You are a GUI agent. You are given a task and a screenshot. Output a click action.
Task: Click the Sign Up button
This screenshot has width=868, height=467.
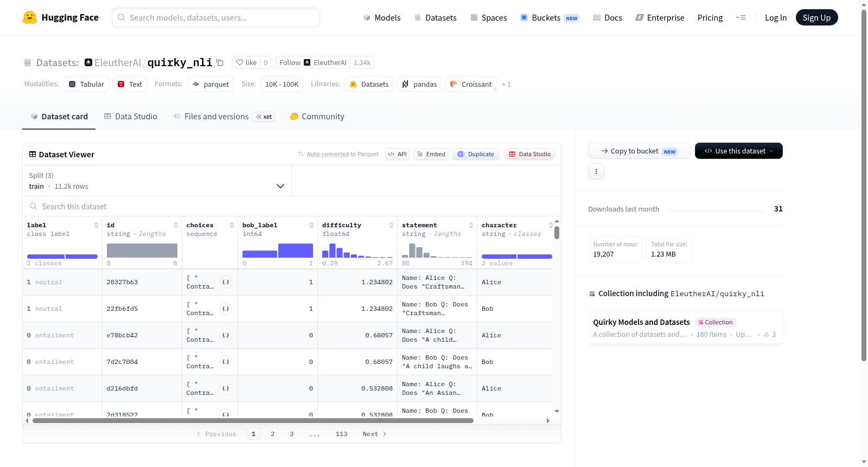[x=816, y=17]
